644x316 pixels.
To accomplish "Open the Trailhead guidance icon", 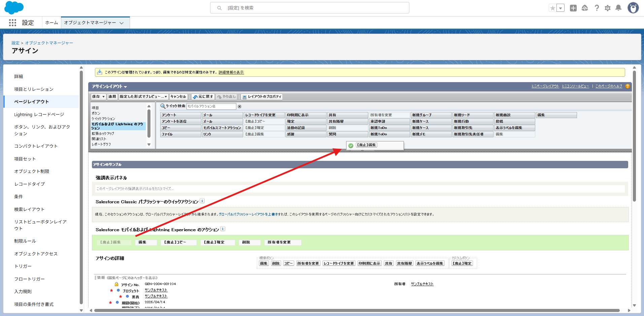I will (x=585, y=8).
